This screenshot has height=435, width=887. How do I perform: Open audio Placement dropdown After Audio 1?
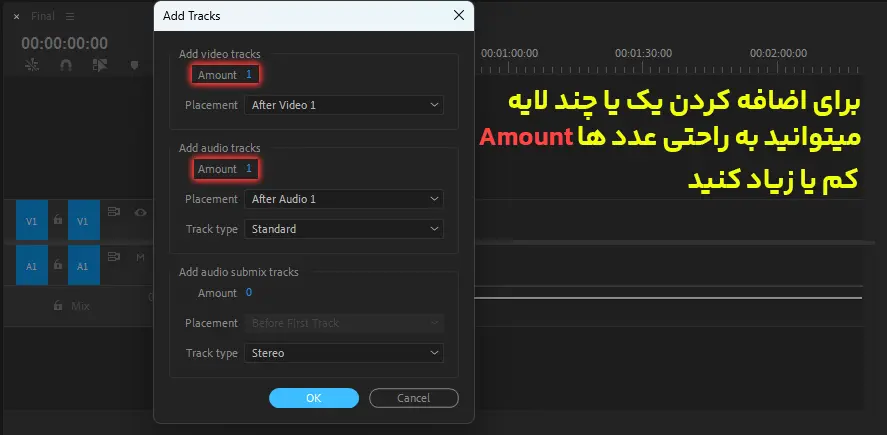[344, 199]
